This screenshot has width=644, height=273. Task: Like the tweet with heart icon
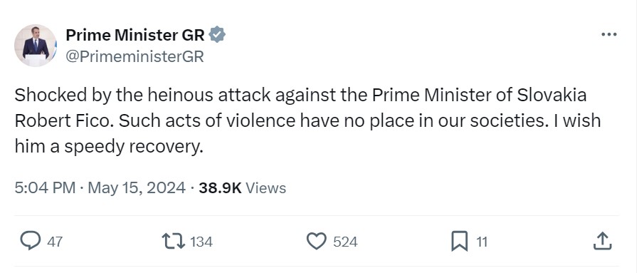tap(317, 242)
